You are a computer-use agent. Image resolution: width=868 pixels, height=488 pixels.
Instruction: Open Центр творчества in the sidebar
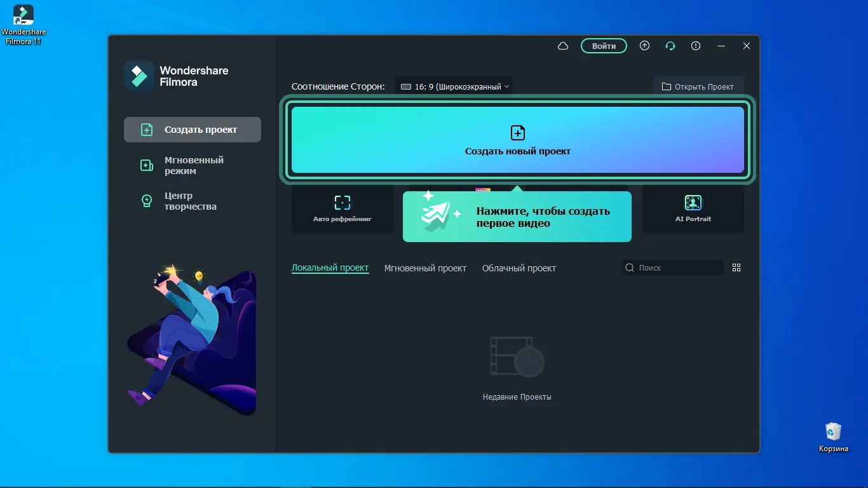click(x=193, y=201)
